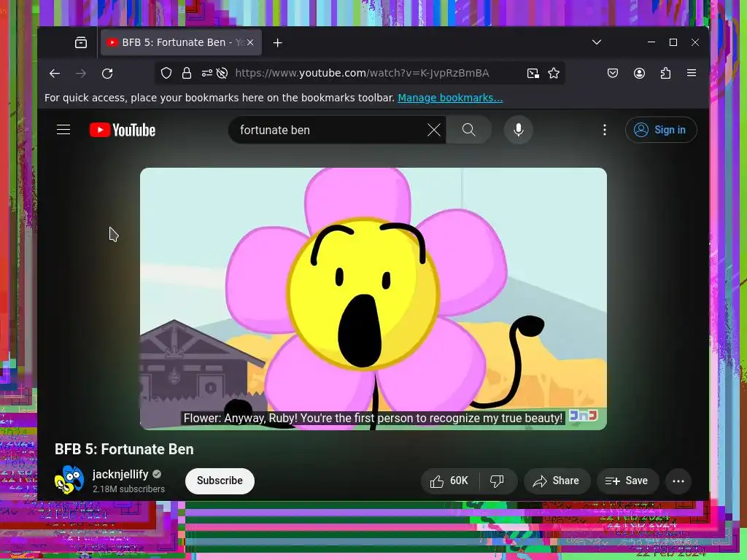
Task: Click the video title BFB 5: Fortunate Ben
Action: (x=124, y=449)
